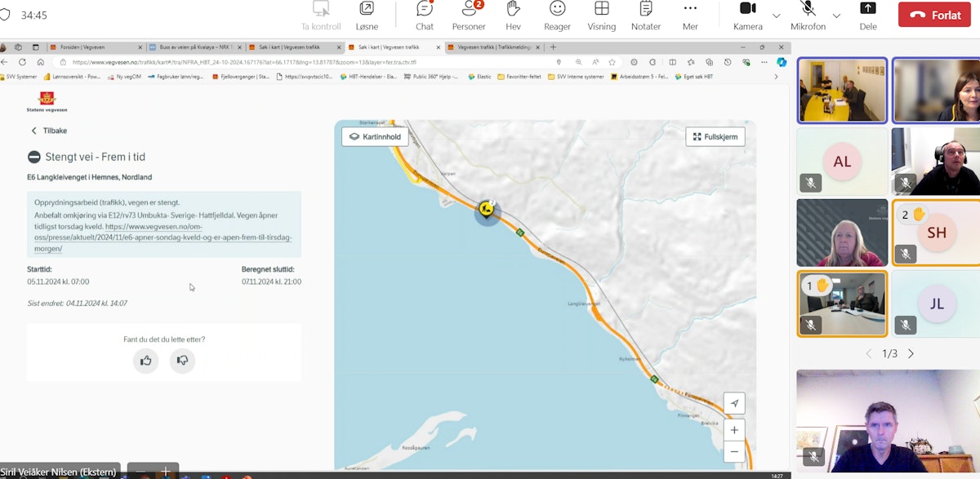The width and height of the screenshot is (980, 479).
Task: Raise hand with the Hev button
Action: point(513,15)
